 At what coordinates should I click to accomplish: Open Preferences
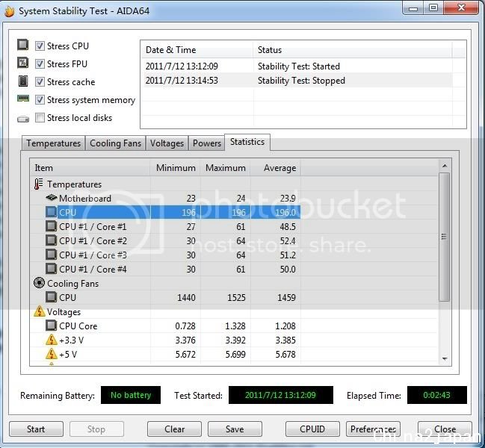[x=373, y=429]
